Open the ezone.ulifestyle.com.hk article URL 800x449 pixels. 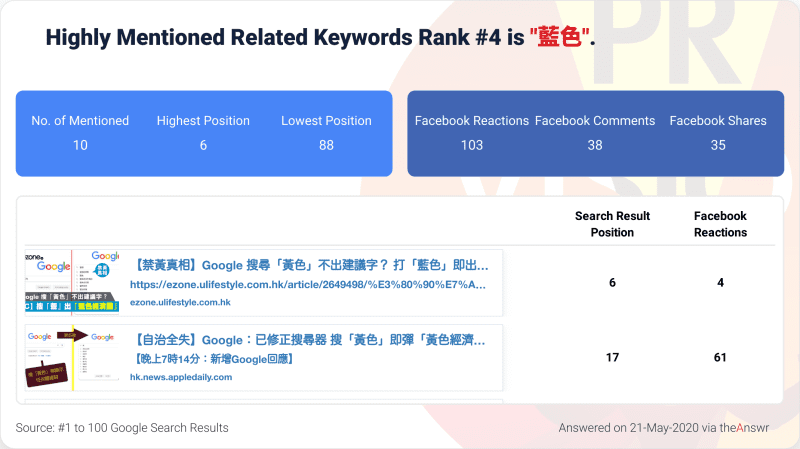pos(308,285)
